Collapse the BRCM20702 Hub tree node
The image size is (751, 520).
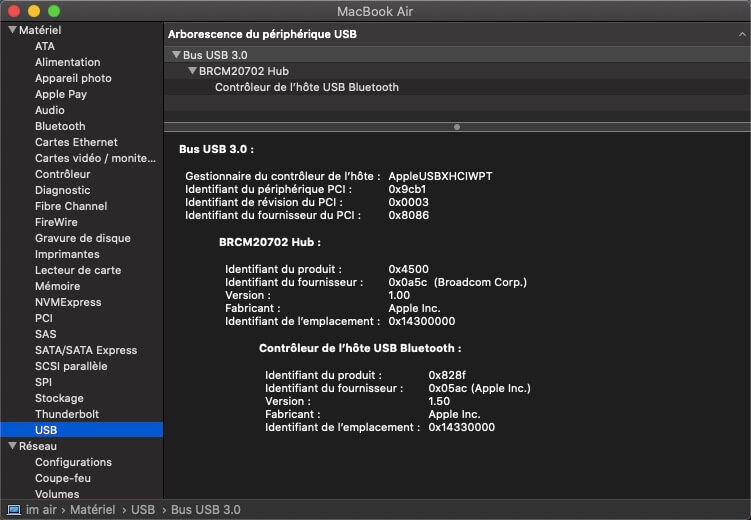[x=193, y=71]
